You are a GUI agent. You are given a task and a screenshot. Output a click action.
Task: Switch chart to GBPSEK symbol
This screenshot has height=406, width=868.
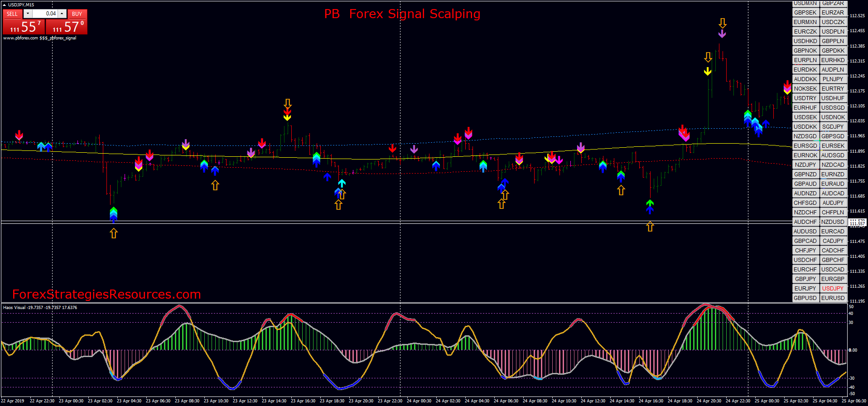point(805,12)
